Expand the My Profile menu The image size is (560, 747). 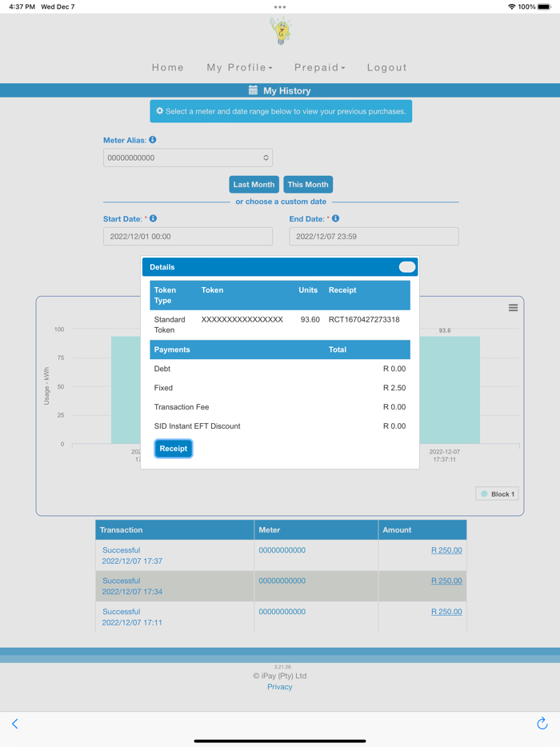(239, 68)
